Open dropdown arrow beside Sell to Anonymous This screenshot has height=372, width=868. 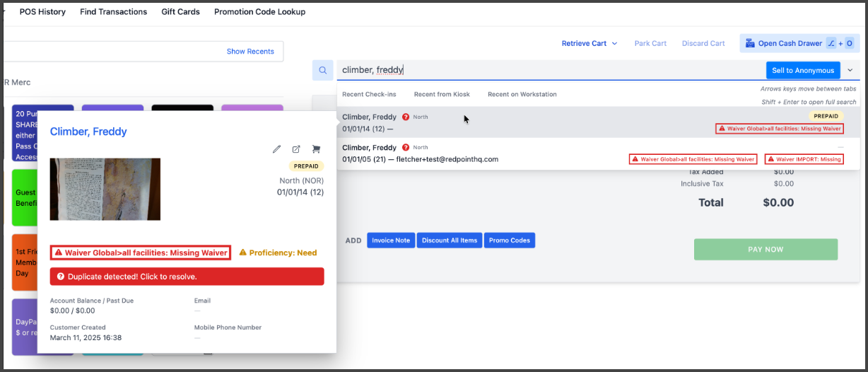coord(850,70)
